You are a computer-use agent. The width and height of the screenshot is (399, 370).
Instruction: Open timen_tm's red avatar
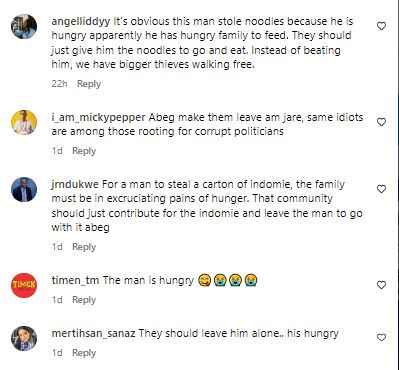pyautogui.click(x=24, y=285)
